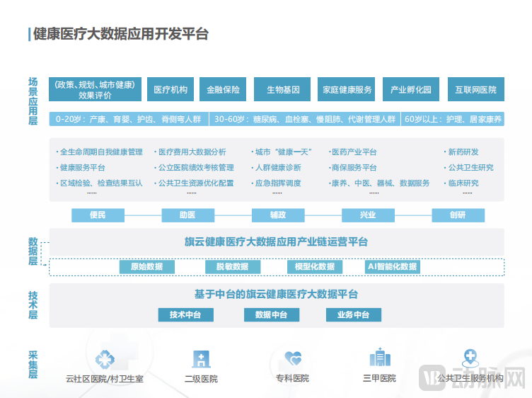Click the 公立医院绩效考核管理 item
This screenshot has width=532, height=398.
point(195,167)
